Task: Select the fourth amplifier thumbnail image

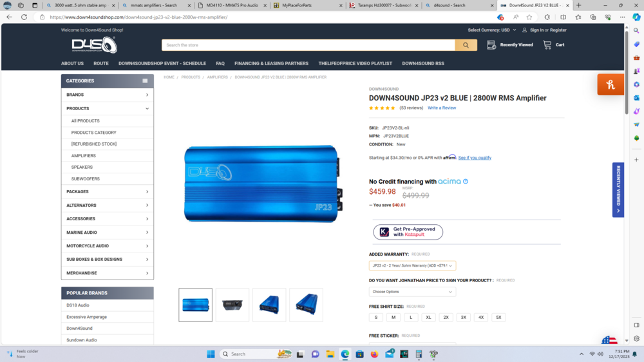Action: tap(306, 305)
